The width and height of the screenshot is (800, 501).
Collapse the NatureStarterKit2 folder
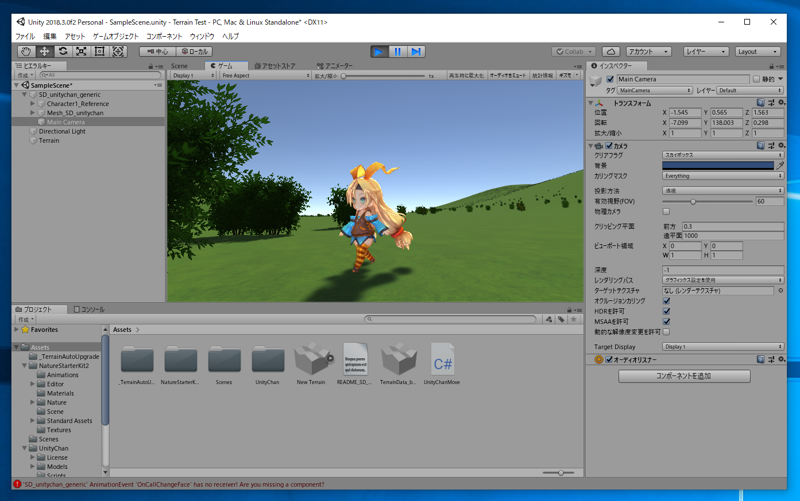coord(24,366)
